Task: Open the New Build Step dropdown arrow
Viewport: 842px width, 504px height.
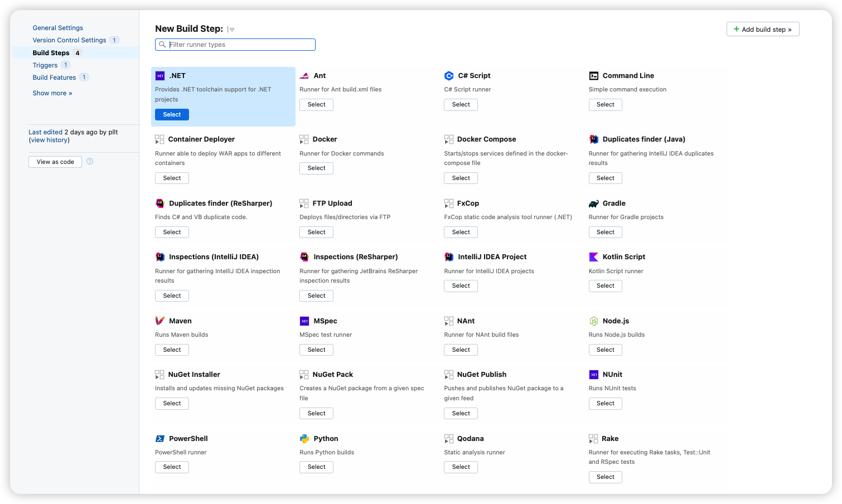Action: pyautogui.click(x=232, y=30)
